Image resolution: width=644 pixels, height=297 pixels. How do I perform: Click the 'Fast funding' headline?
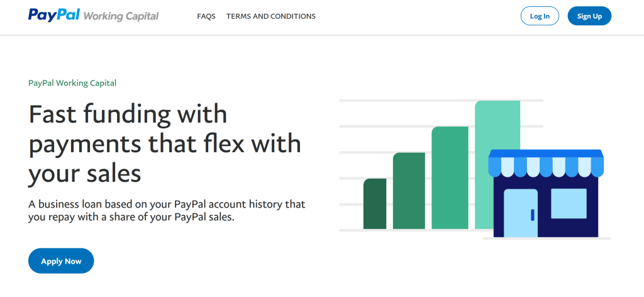[x=128, y=115]
